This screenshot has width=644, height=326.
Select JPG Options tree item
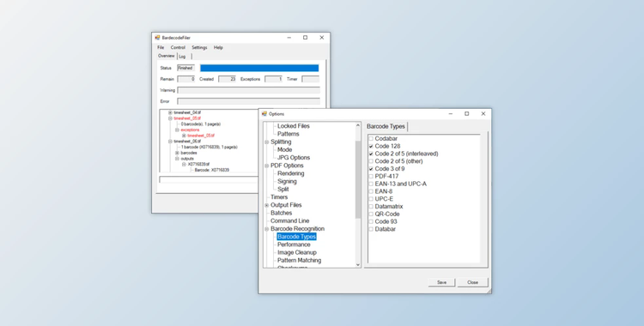(294, 158)
